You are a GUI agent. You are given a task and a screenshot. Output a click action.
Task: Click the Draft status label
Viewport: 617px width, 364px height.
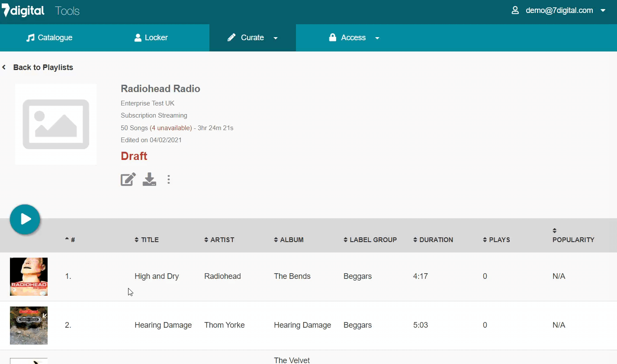pos(134,156)
